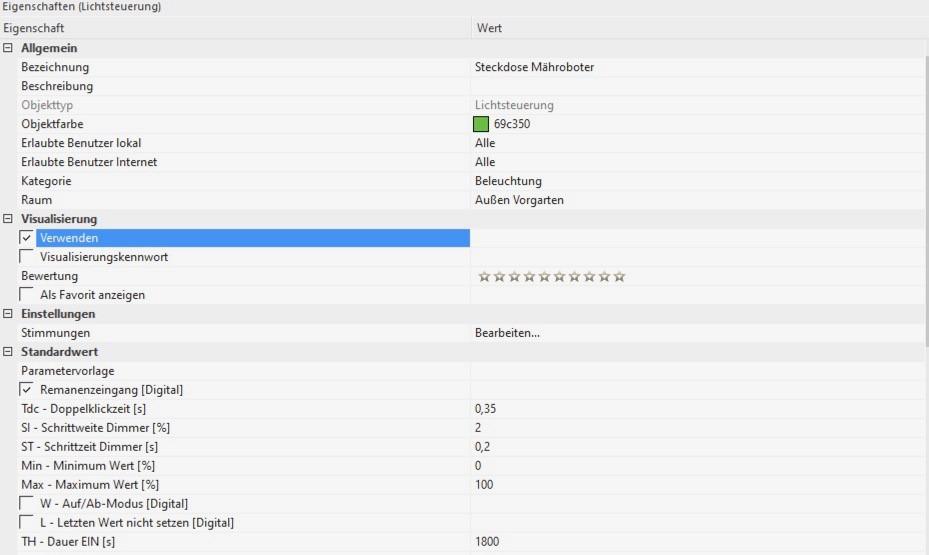Select TH - Dauer EIN [s] label

[x=68, y=541]
